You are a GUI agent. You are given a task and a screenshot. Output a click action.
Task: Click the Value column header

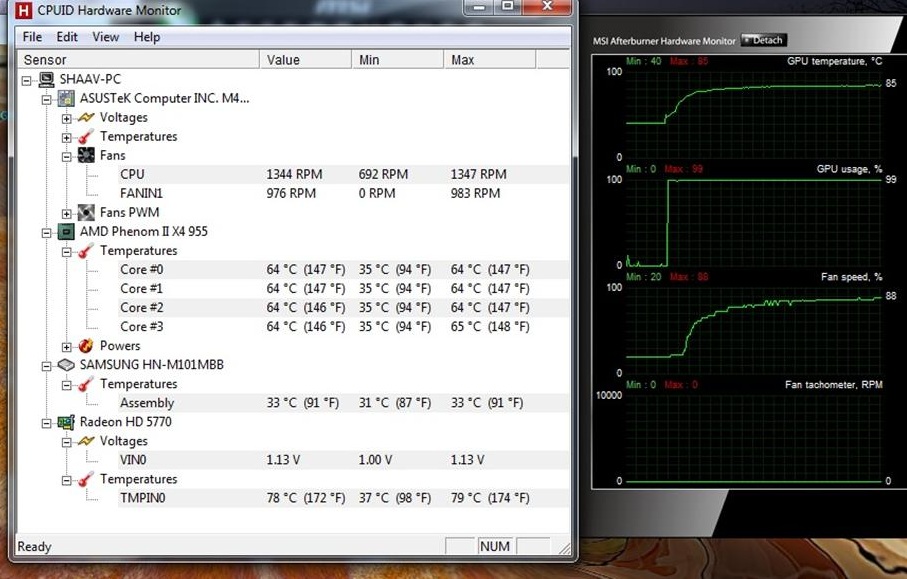point(305,60)
